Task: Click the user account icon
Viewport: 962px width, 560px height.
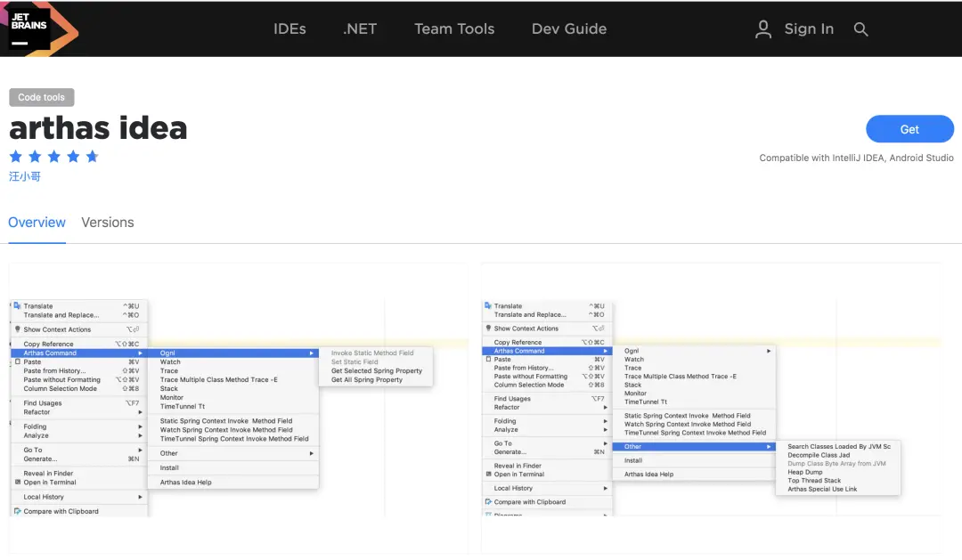Action: [x=763, y=28]
